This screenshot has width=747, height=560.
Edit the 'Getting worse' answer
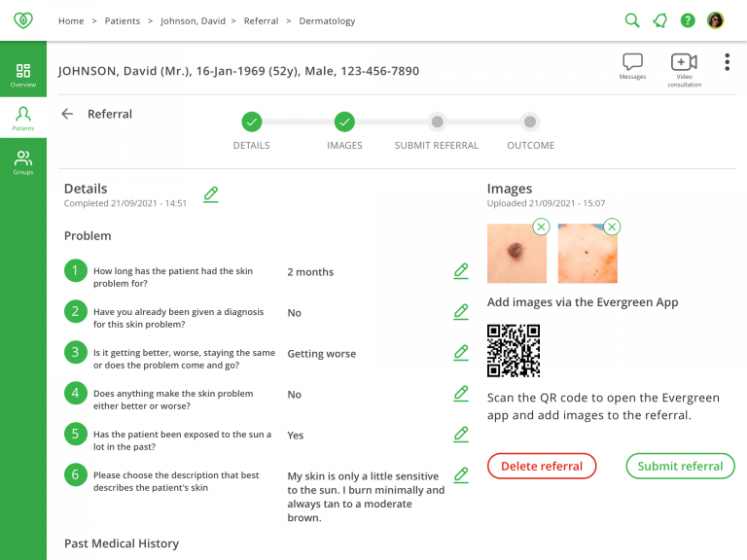tap(461, 353)
